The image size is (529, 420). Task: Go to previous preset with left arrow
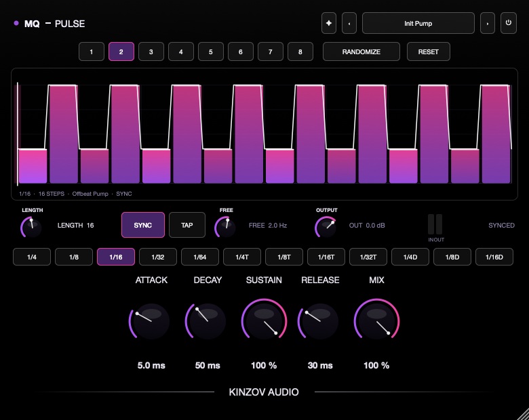tap(349, 23)
